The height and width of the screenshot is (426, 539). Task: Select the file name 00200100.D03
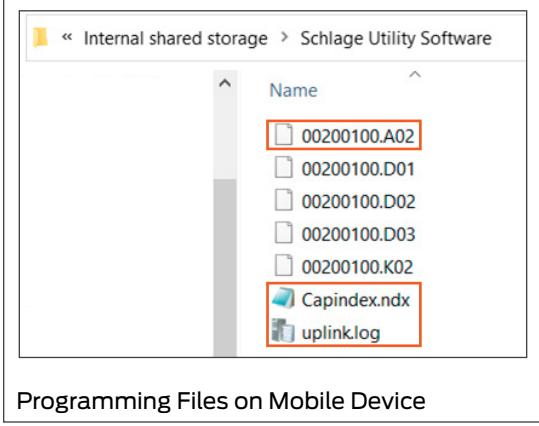pos(359,234)
